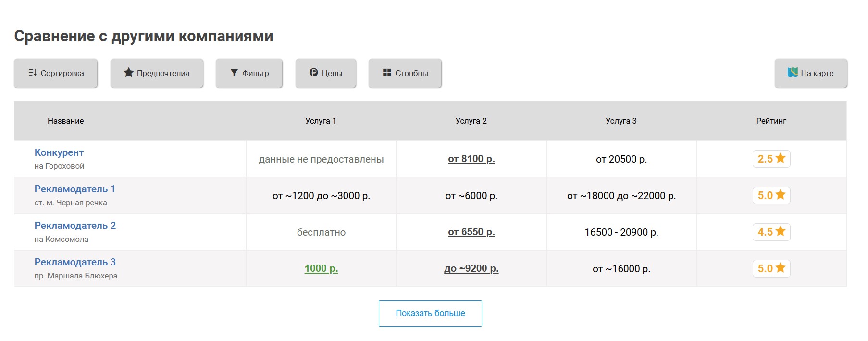Viewport: 868px width, 341px height.
Task: Click the sort icon in Сортировка button
Action: pyautogui.click(x=32, y=73)
